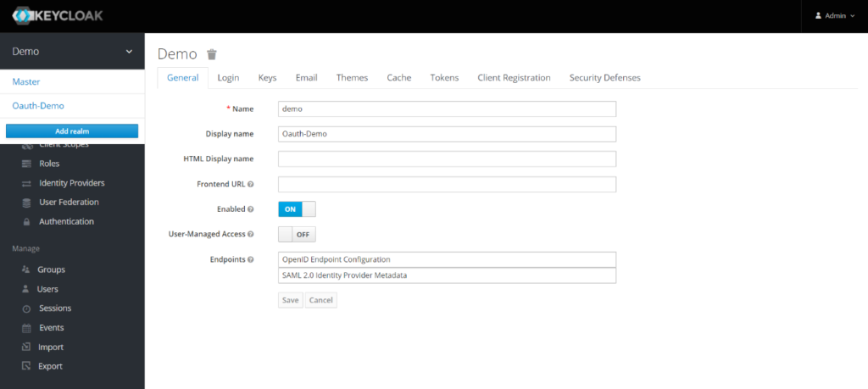Select Master realm from the list
This screenshot has width=868, height=389.
[x=26, y=81]
